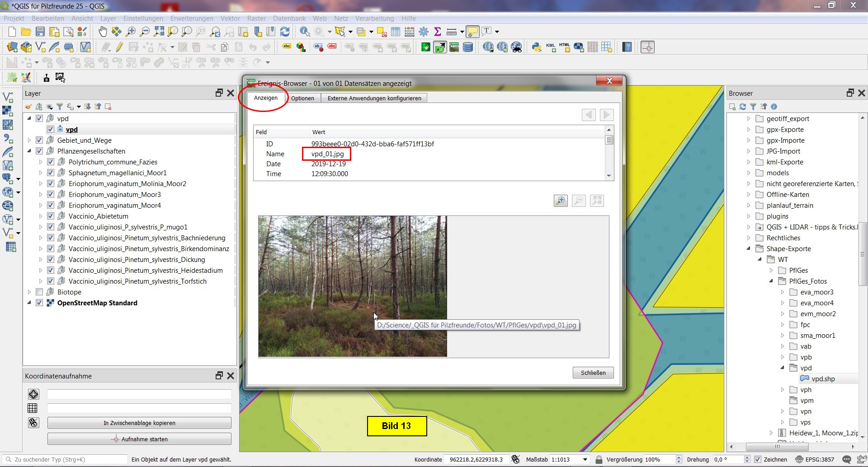Open the Python console icon
868x467 pixels.
tap(537, 47)
